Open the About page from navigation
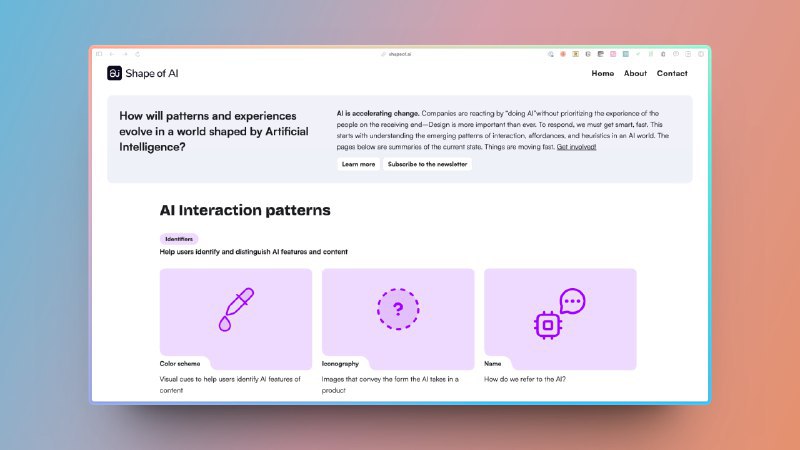 click(635, 73)
